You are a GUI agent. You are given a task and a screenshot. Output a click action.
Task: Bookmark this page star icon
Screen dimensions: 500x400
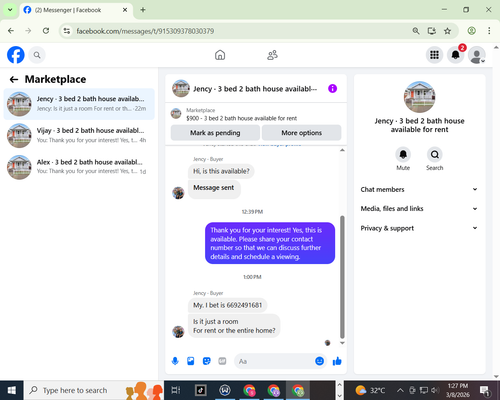click(x=447, y=31)
